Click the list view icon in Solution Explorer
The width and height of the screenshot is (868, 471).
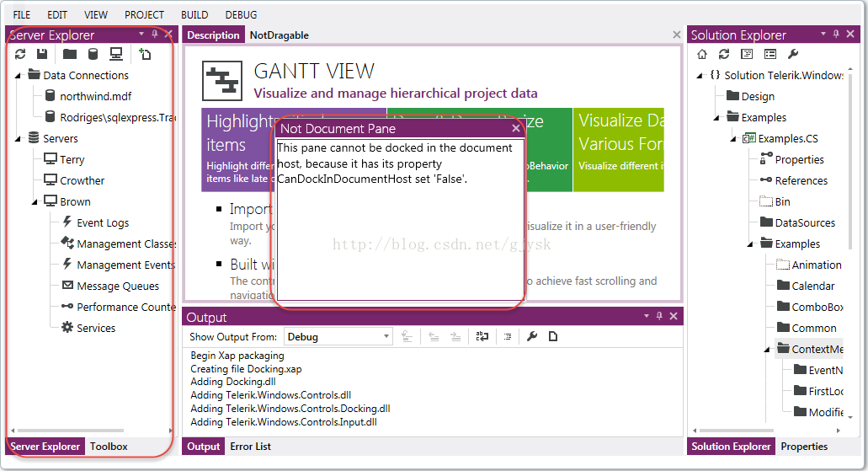770,54
